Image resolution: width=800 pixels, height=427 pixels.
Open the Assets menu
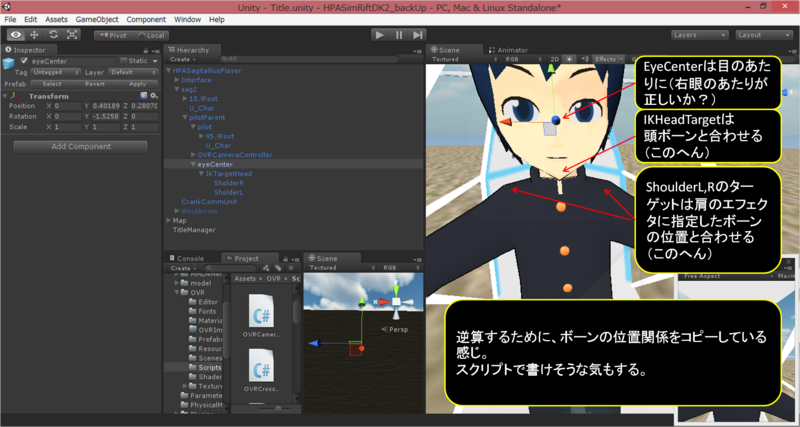tap(56, 19)
